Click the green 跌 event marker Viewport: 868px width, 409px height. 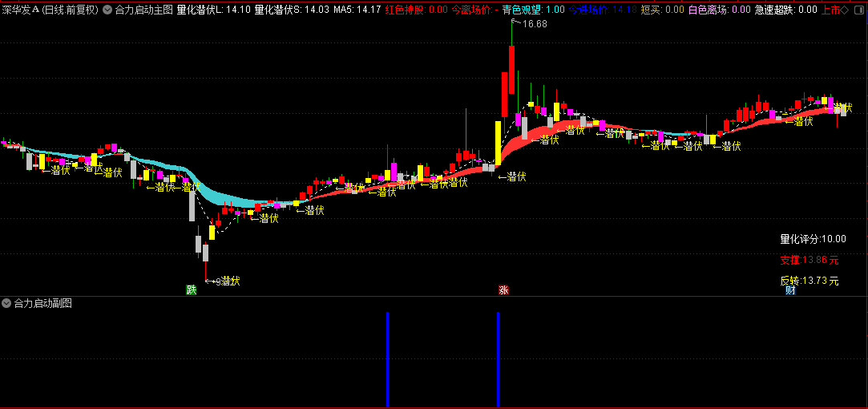pos(191,290)
